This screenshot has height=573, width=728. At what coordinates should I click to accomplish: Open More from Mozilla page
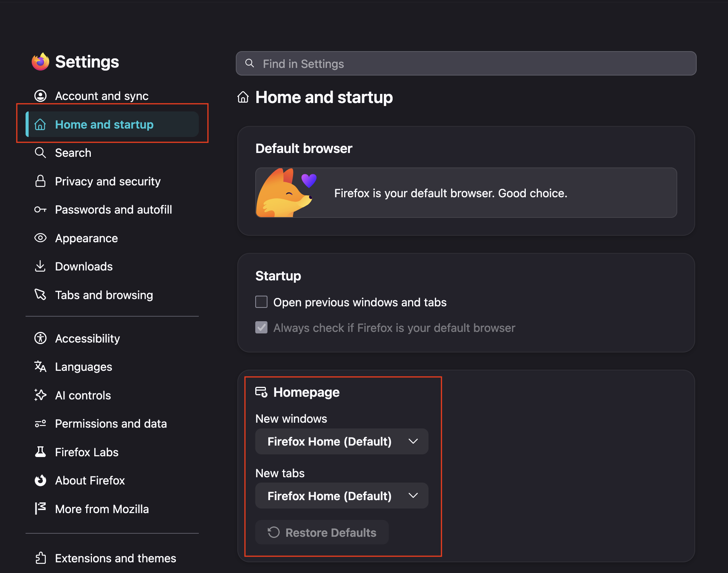112,509
